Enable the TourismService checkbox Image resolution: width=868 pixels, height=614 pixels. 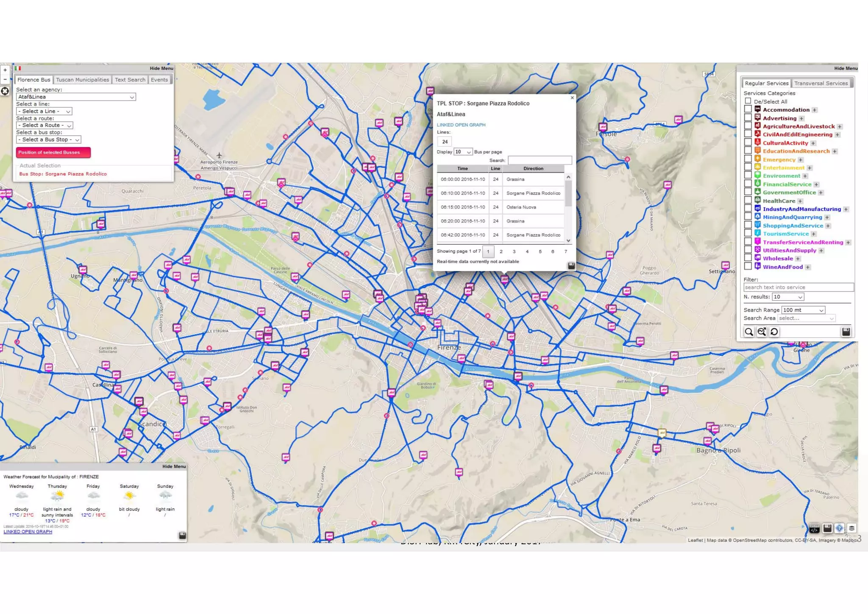pos(748,233)
